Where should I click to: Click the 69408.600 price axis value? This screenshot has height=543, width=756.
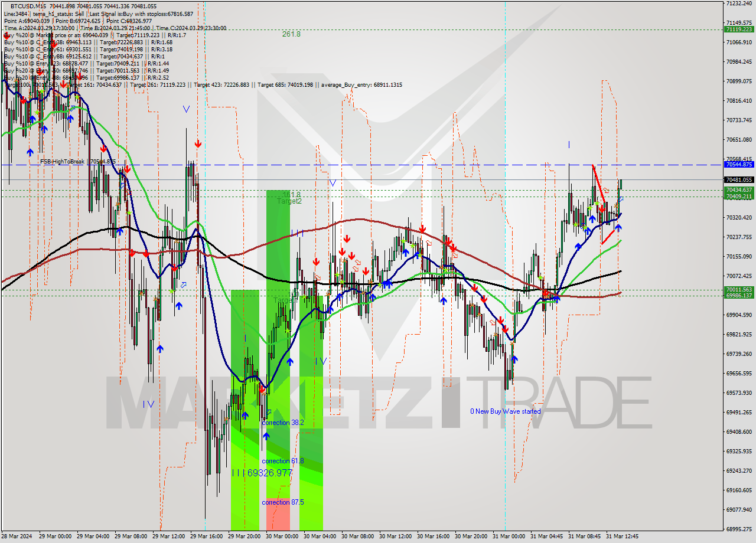tap(739, 431)
